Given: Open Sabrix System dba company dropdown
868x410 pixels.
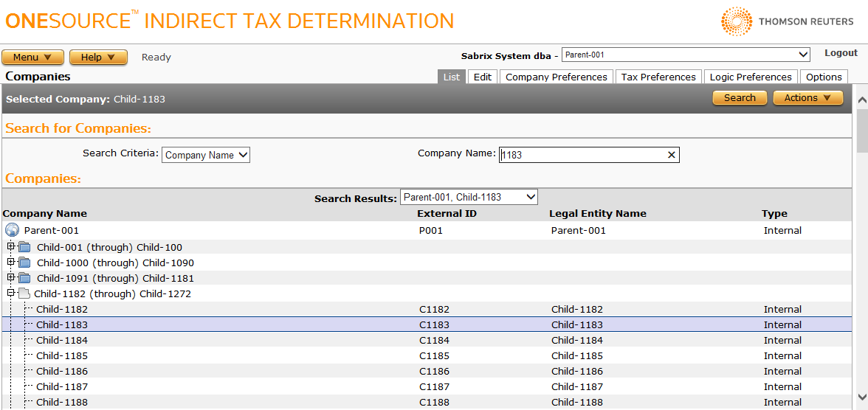Looking at the screenshot, I should pyautogui.click(x=686, y=55).
